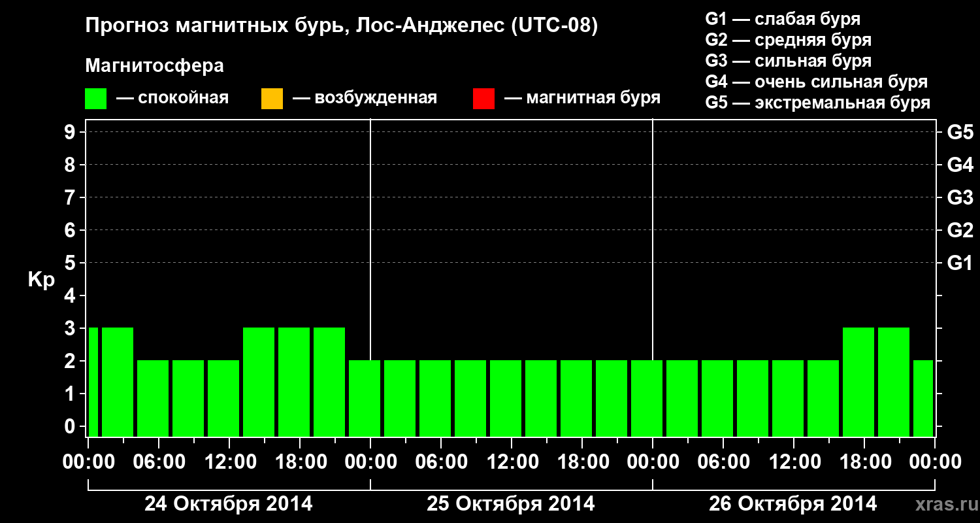Screen dimensions: 980x523
Task: Click the 06:00 time label for 24 October
Action: coord(159,462)
